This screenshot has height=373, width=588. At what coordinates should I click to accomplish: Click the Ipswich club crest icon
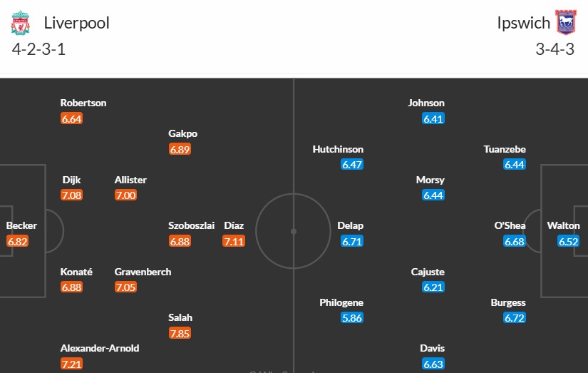565,23
